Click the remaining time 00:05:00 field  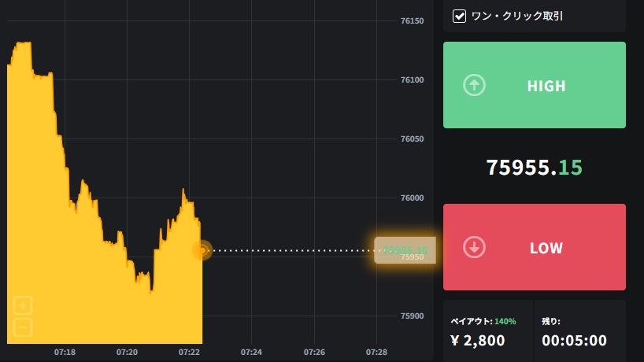pos(574,341)
